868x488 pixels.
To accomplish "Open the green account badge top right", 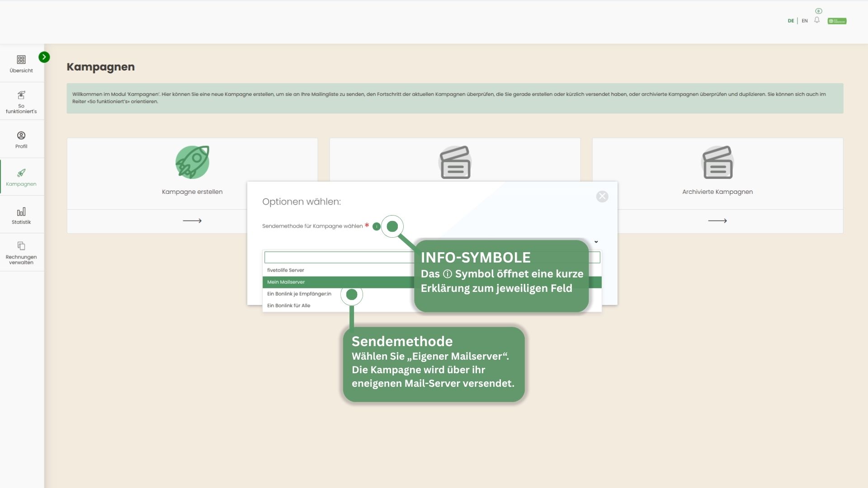I will coord(837,21).
